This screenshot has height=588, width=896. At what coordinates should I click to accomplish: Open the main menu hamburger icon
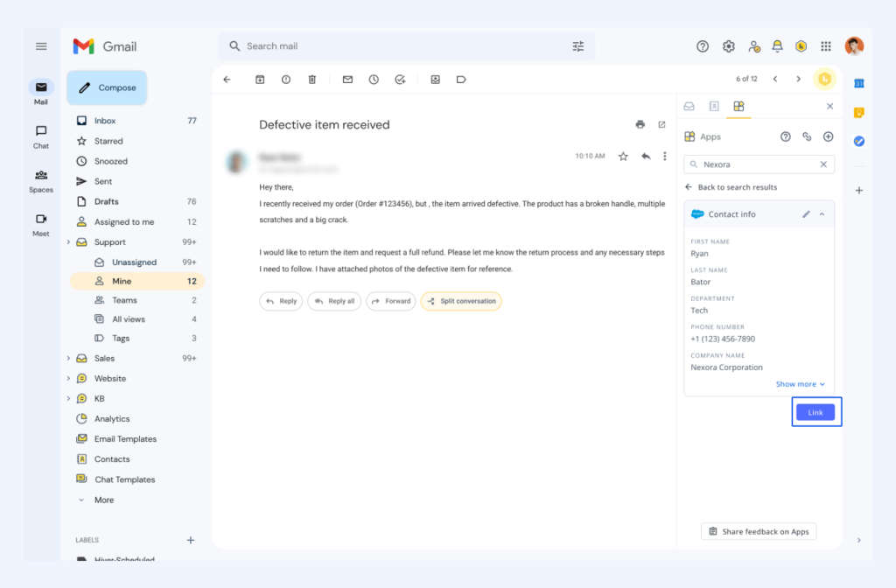41,46
